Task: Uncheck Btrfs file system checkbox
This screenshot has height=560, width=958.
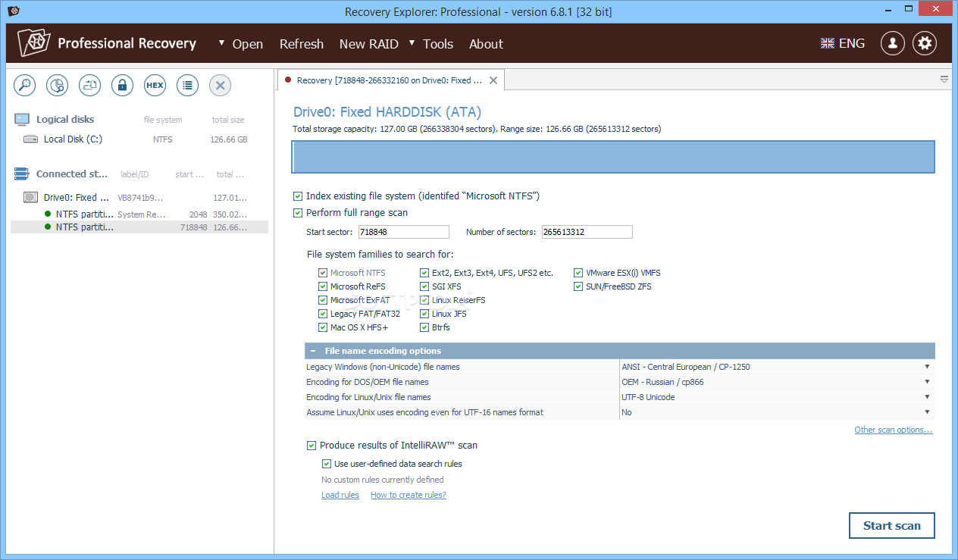Action: pos(424,327)
